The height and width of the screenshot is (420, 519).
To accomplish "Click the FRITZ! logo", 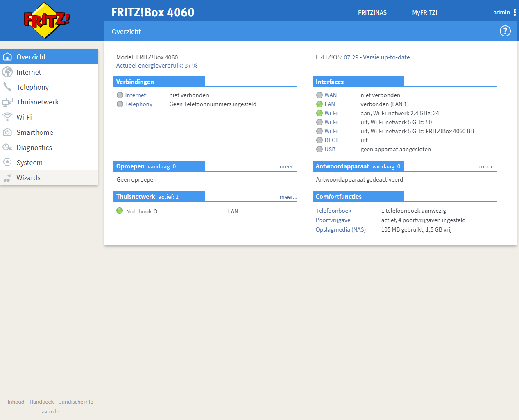I will tap(47, 20).
